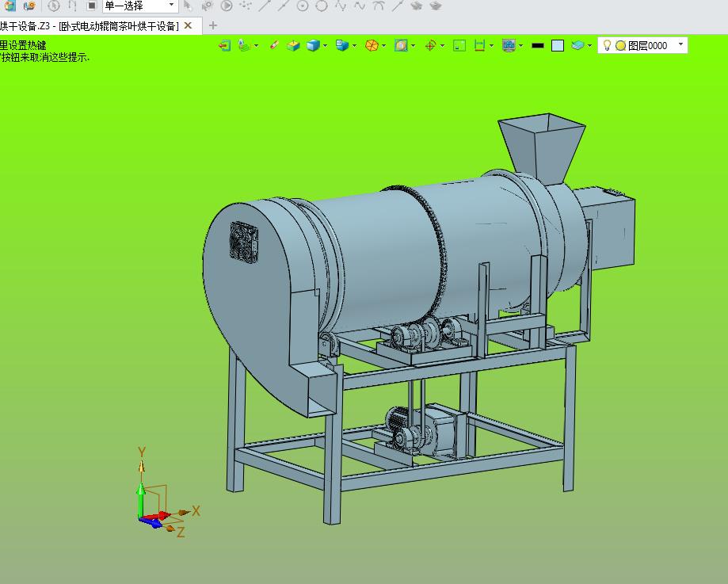Viewport: 728px width, 584px height.
Task: Click the framed section view icon
Action: click(x=401, y=45)
